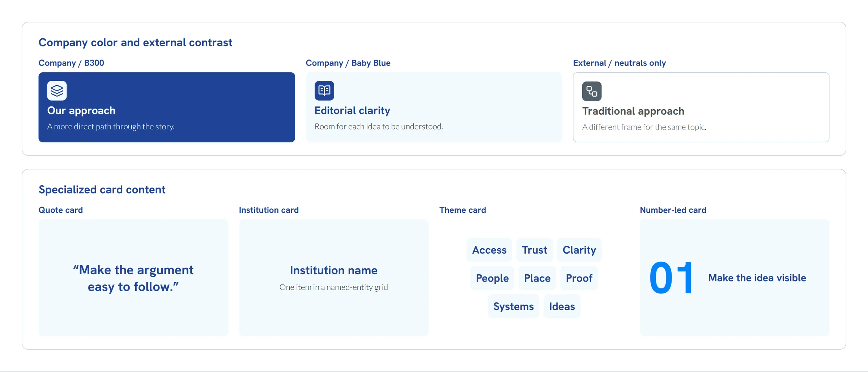
Task: Choose the People theme chip
Action: pyautogui.click(x=492, y=278)
